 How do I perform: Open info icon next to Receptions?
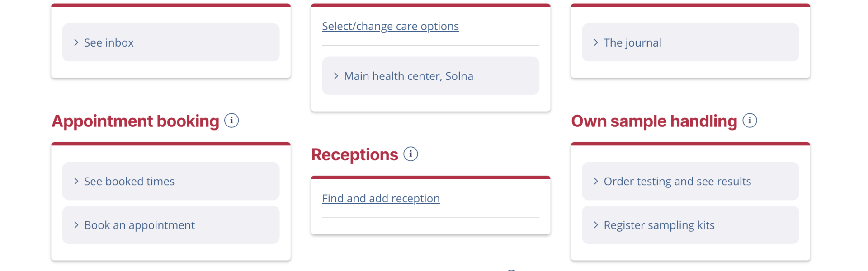coord(410,154)
